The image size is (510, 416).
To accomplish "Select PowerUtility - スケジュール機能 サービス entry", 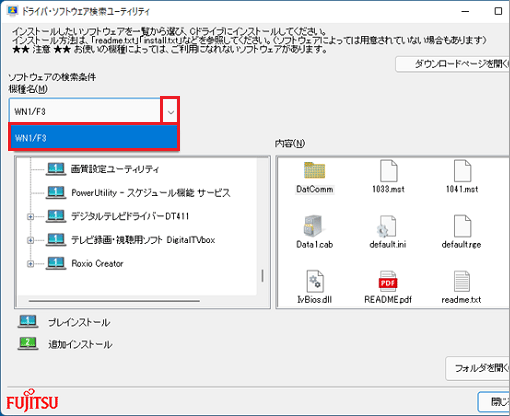I will (x=151, y=193).
